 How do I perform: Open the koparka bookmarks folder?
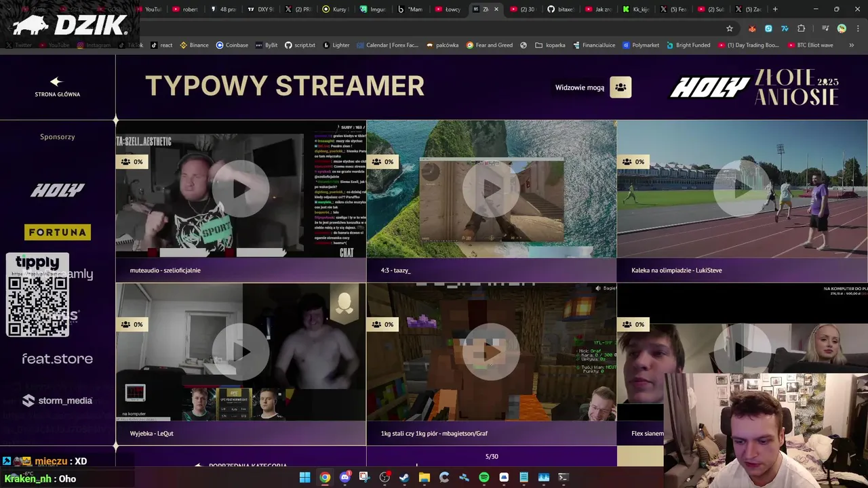point(551,45)
